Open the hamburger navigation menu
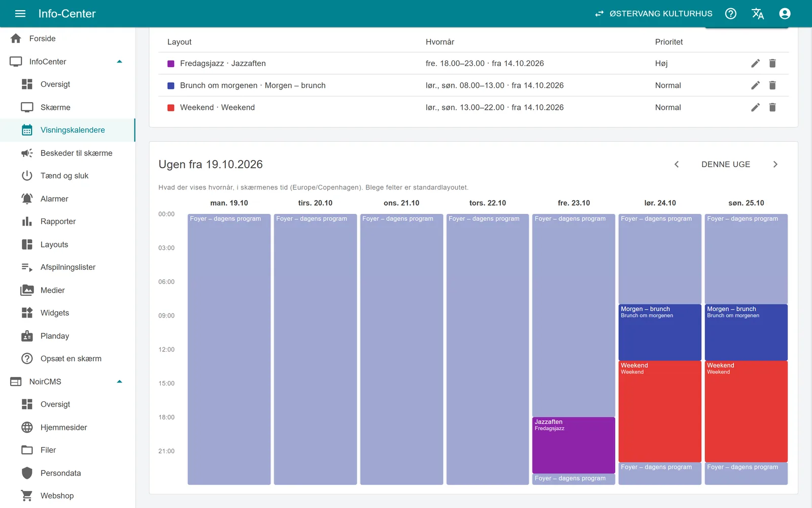This screenshot has width=812, height=508. [20, 14]
